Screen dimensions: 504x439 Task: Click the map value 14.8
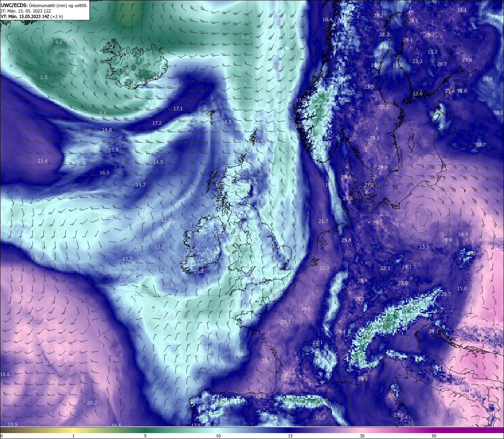pos(107,130)
